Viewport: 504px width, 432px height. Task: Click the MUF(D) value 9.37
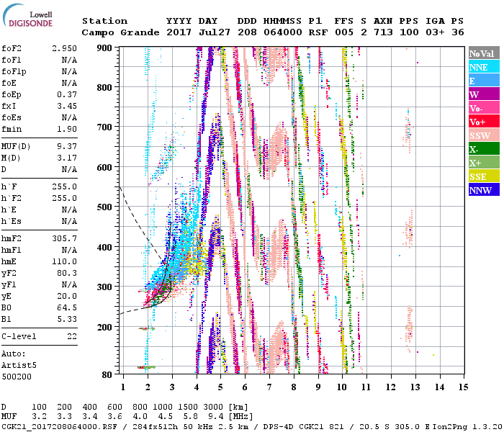(67, 146)
